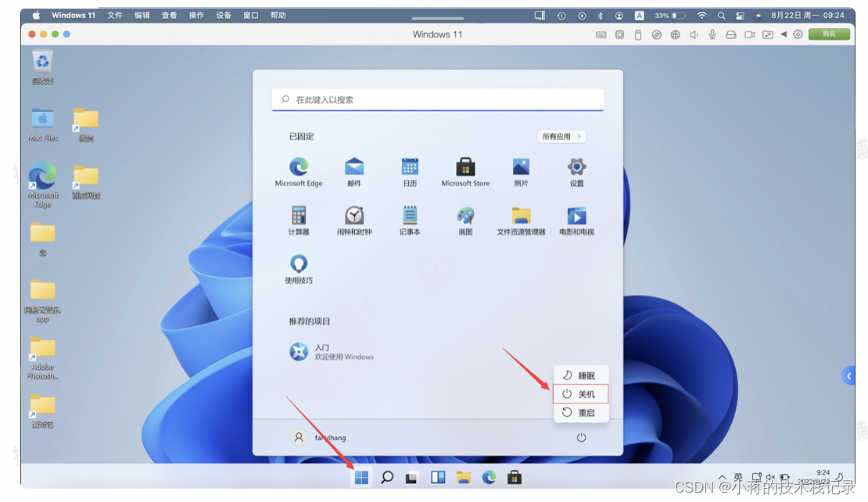Open the Apple menu
The image size is (868, 502).
[x=36, y=16]
